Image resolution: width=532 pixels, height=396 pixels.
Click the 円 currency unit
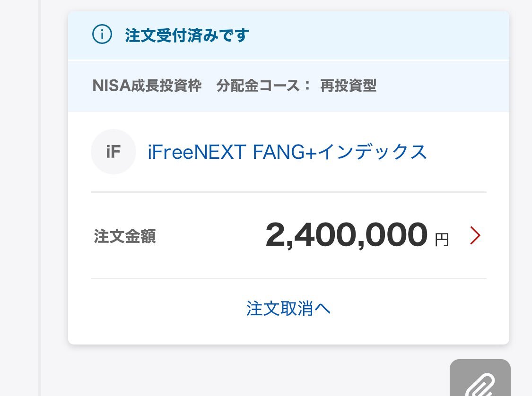coord(442,240)
